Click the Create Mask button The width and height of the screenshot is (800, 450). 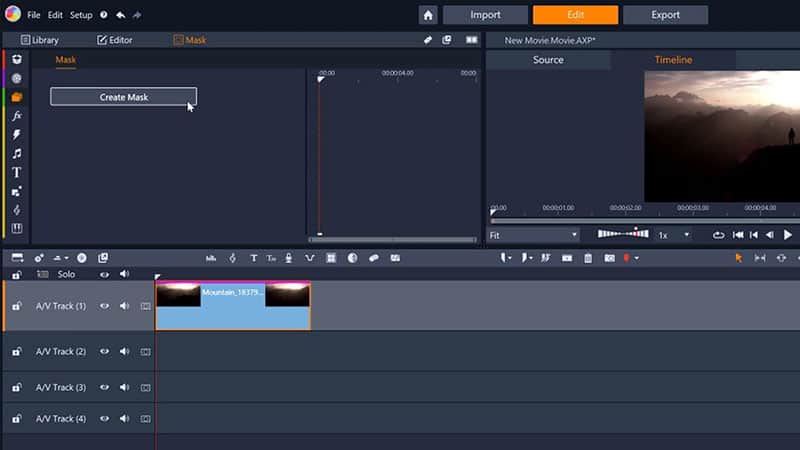pyautogui.click(x=123, y=97)
